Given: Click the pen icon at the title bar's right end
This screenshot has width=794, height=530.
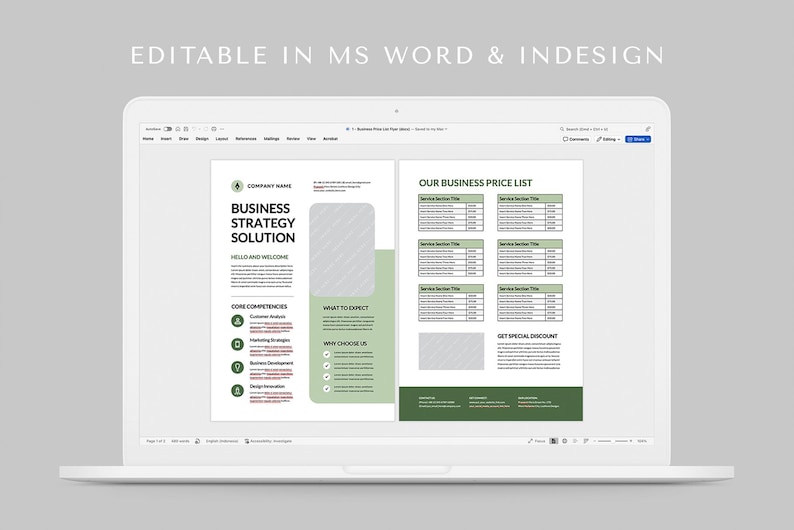Looking at the screenshot, I should point(648,129).
